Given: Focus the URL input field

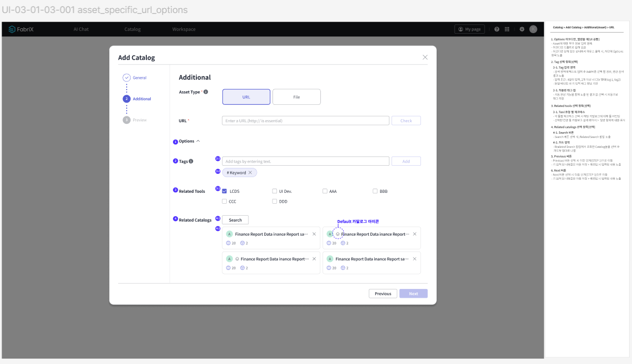Looking at the screenshot, I should [306, 121].
